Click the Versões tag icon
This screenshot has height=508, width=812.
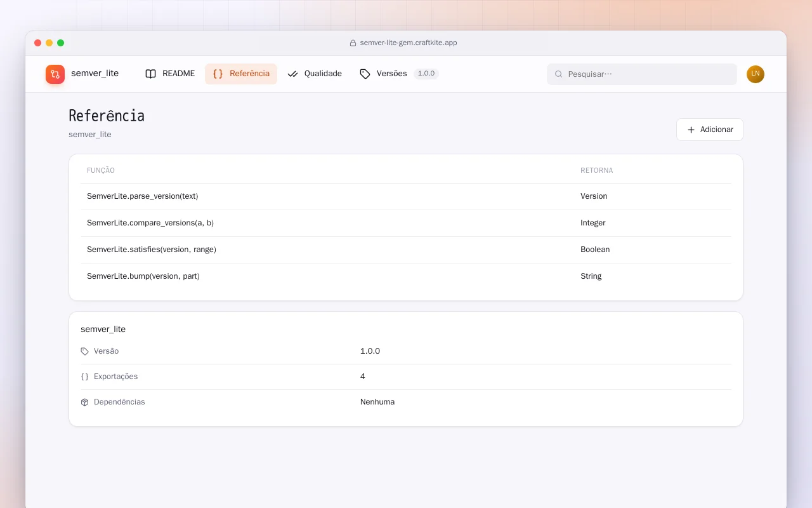(x=365, y=74)
